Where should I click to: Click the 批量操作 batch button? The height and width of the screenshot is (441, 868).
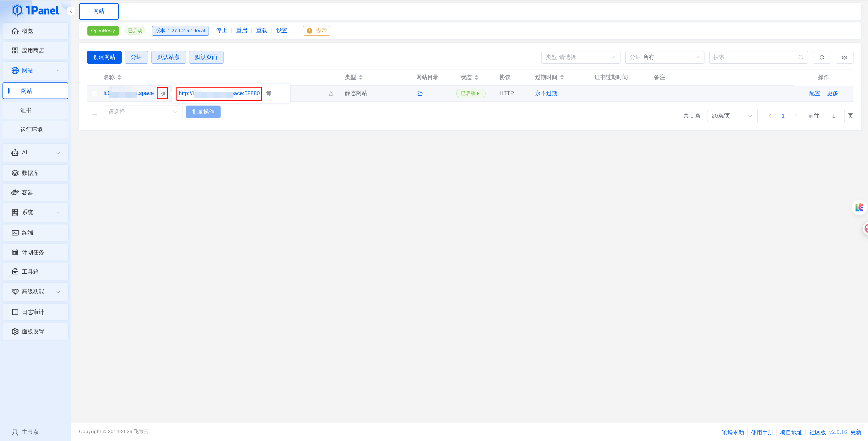[203, 112]
